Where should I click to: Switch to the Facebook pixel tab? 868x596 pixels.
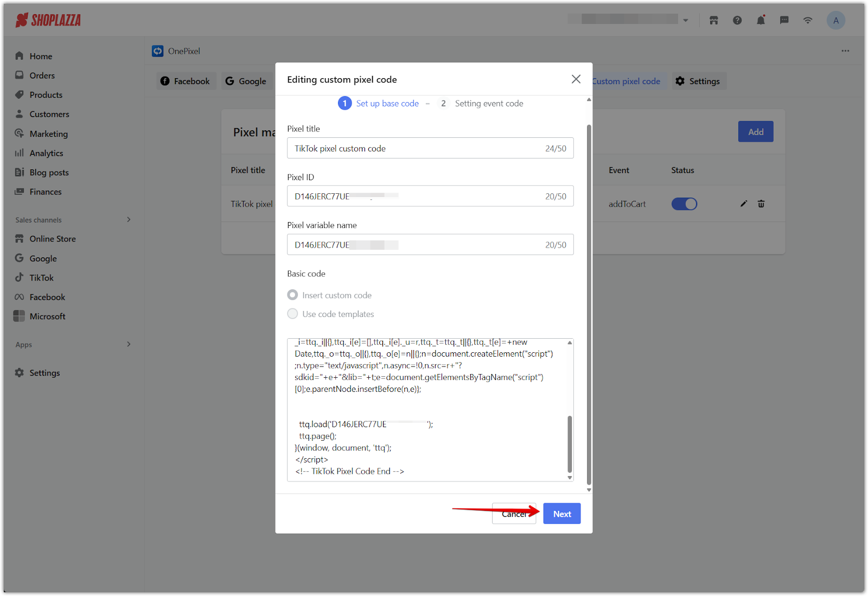click(x=187, y=81)
